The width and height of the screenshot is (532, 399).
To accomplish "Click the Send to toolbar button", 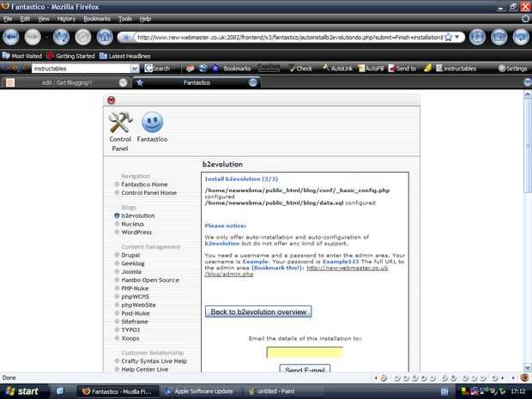I will 402,69.
